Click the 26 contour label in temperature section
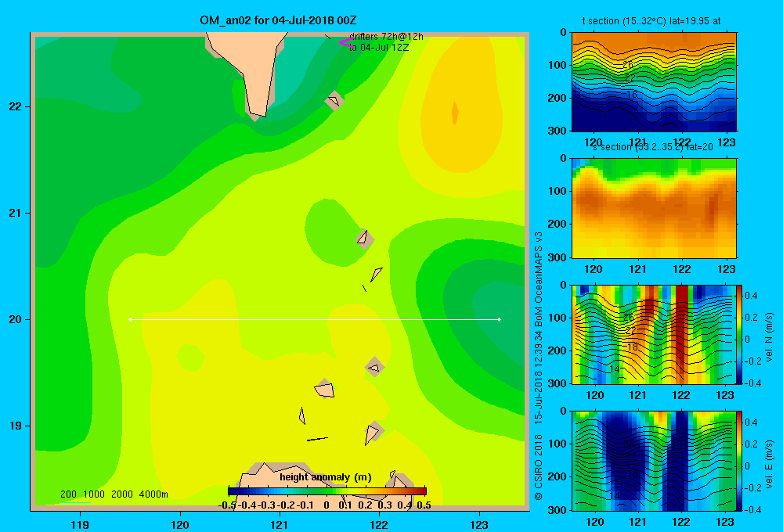The width and height of the screenshot is (783, 532). (x=628, y=65)
